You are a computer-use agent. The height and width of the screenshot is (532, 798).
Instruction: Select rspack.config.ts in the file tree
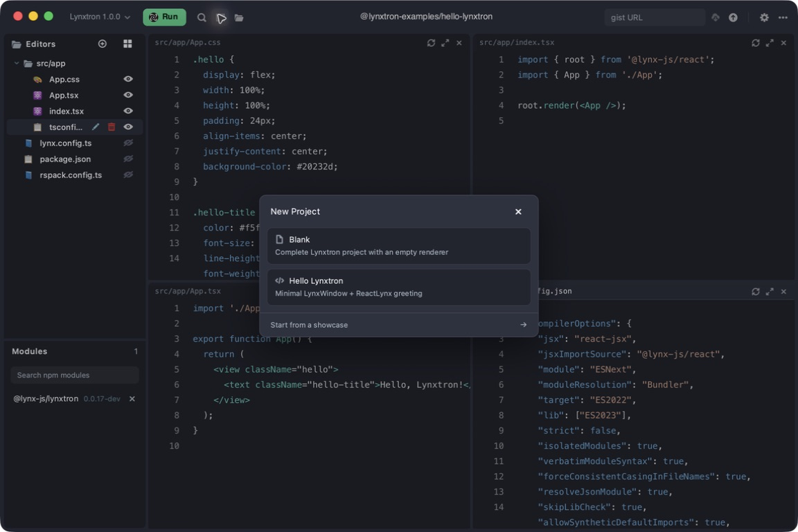coord(71,175)
